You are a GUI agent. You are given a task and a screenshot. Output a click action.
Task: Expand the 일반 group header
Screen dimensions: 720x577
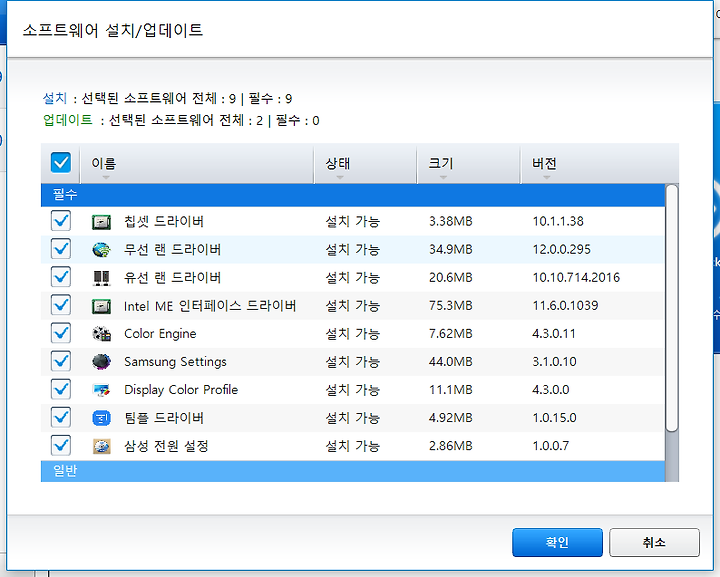pos(353,471)
